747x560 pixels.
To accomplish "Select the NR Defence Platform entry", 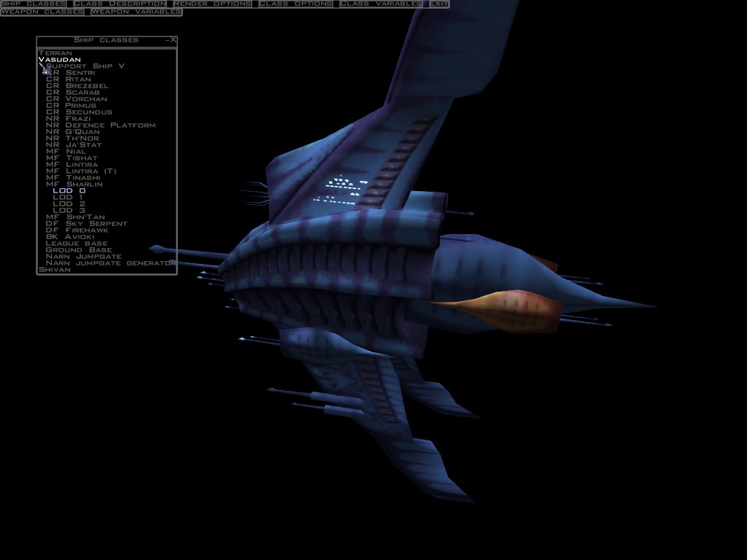I will (101, 125).
